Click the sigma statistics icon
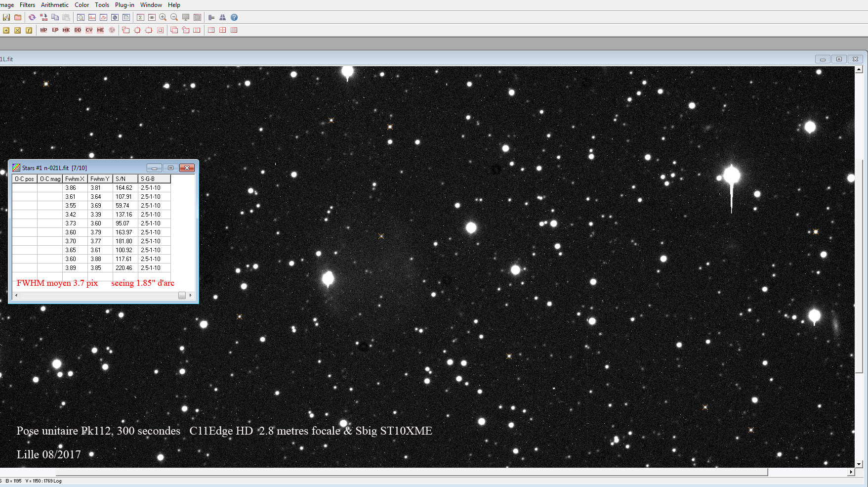 pyautogui.click(x=140, y=17)
